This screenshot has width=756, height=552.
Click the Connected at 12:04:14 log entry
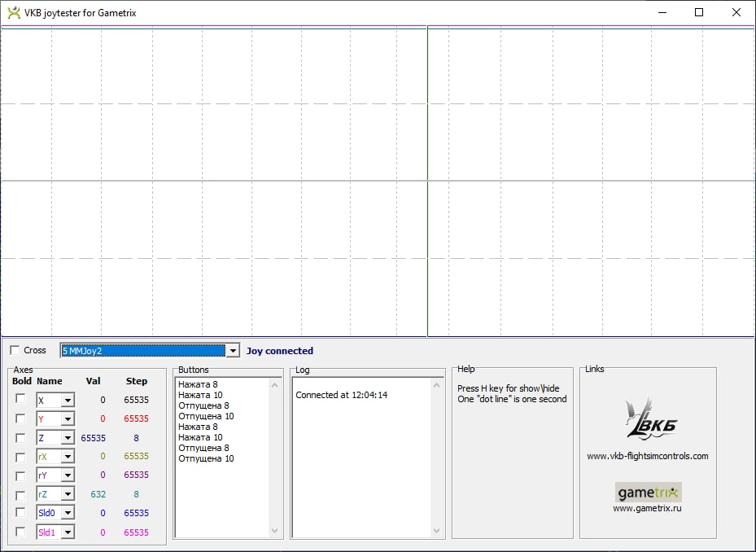[x=341, y=395]
